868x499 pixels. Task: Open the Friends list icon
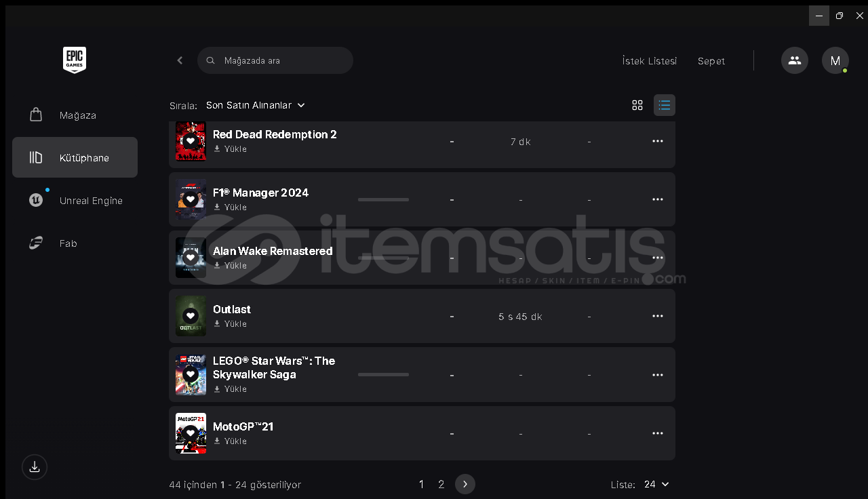click(x=794, y=60)
